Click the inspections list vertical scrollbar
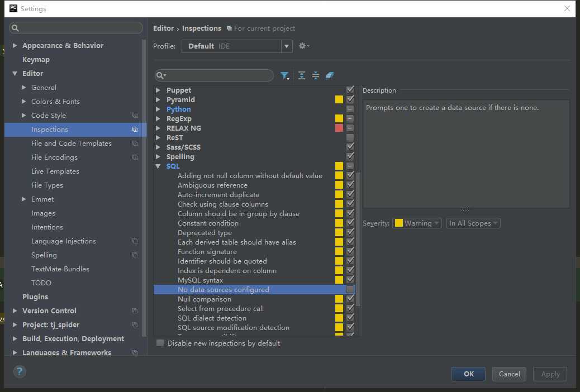 [358, 238]
